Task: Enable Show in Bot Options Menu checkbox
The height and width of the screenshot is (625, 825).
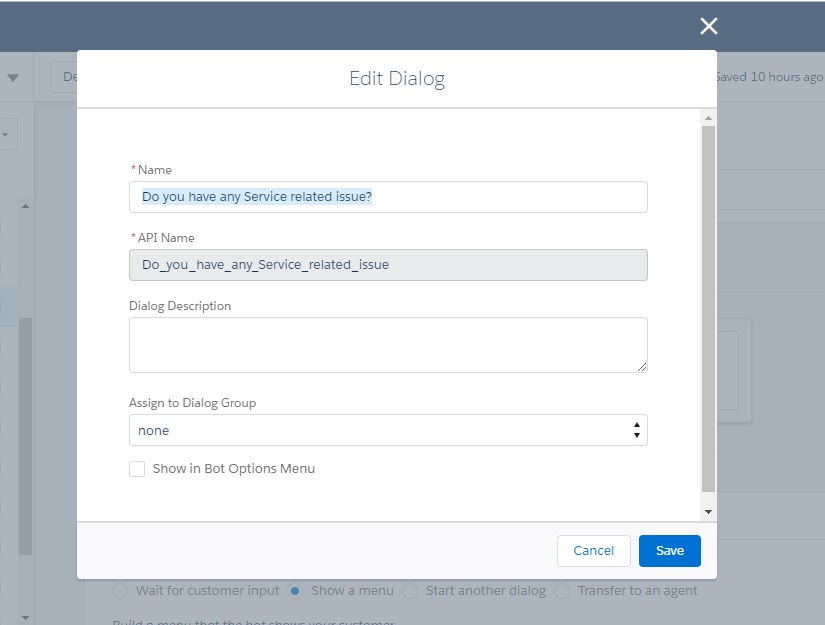Action: coord(137,469)
